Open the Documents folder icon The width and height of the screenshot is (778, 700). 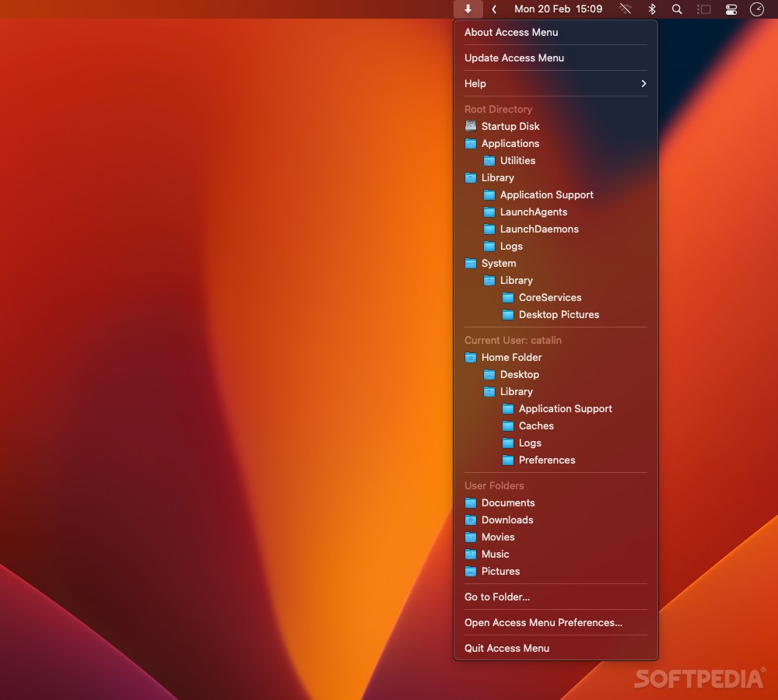tap(471, 503)
